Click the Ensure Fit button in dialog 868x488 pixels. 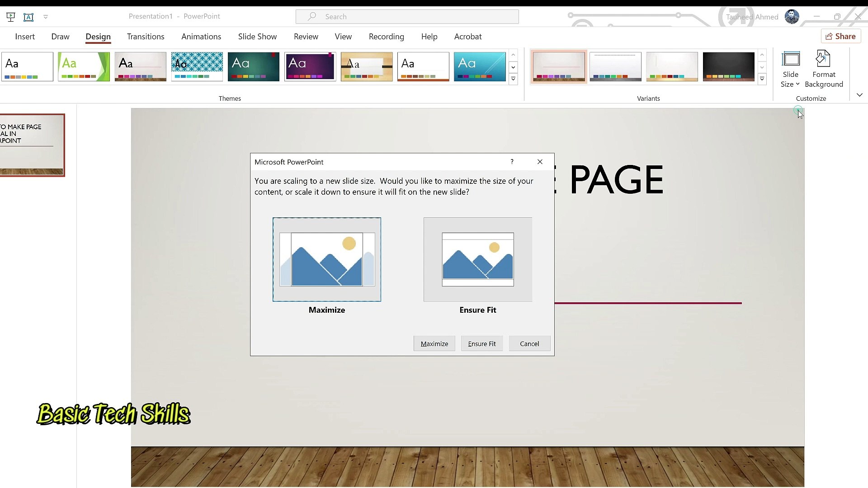481,343
